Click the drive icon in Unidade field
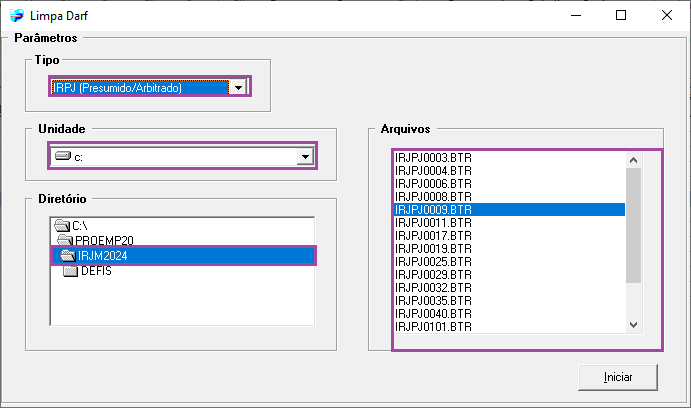This screenshot has height=408, width=691. point(63,156)
